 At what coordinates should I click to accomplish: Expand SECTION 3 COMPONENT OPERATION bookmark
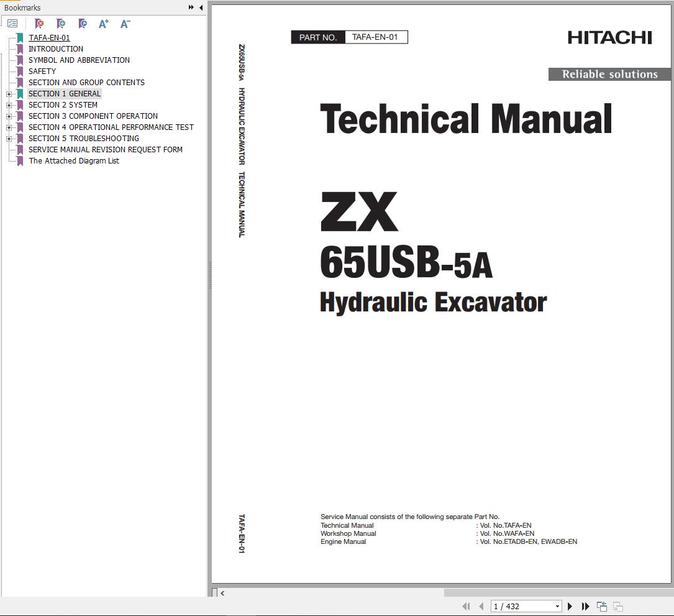pyautogui.click(x=9, y=116)
